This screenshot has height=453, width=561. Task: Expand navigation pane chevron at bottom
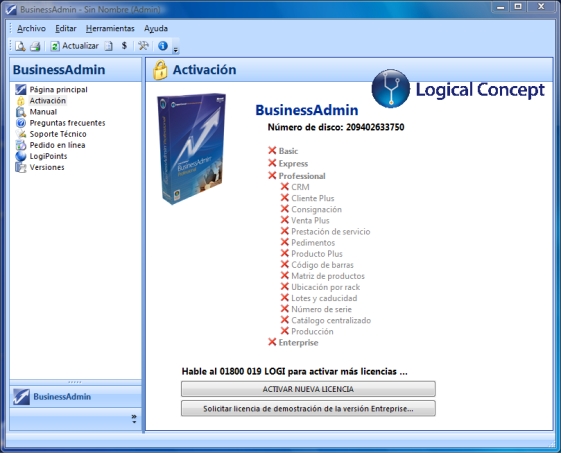click(x=134, y=419)
